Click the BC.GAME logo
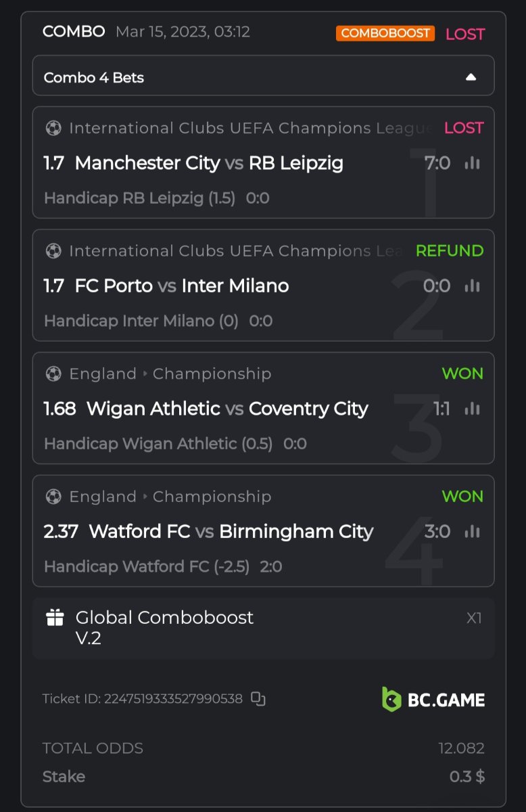This screenshot has width=526, height=812. (x=433, y=700)
